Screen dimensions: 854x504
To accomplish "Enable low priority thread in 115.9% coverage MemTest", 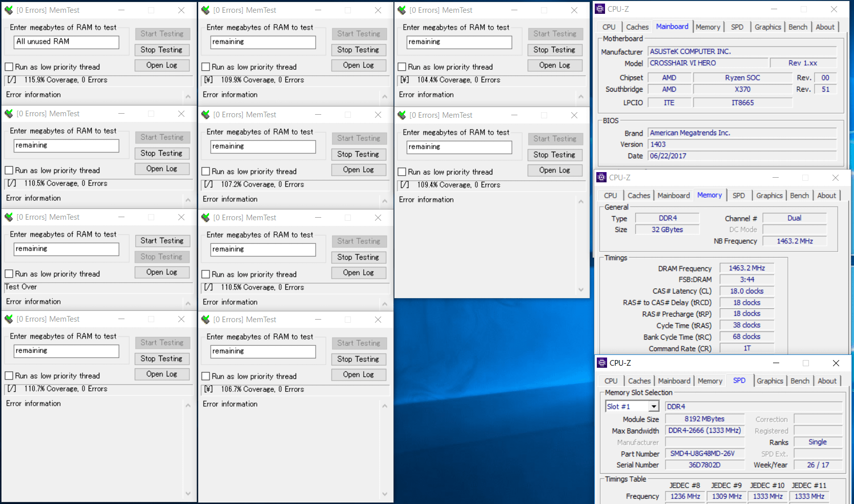I will pyautogui.click(x=9, y=67).
